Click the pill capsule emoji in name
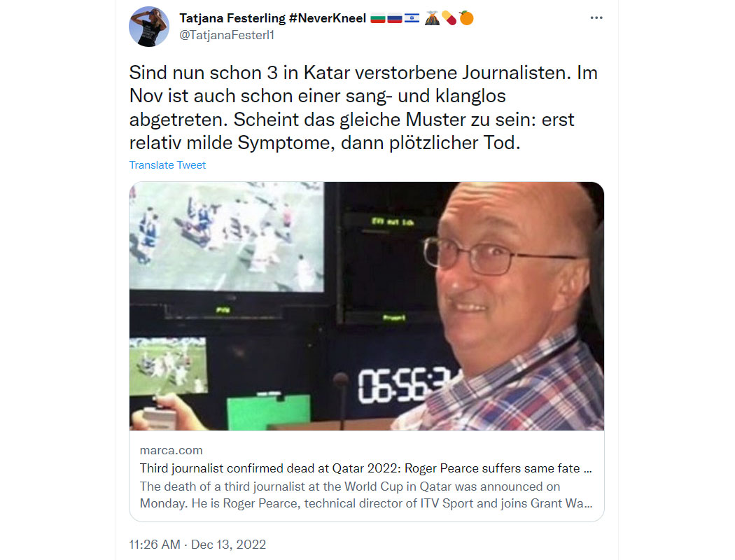Screen dimensions: 735x560 point(449,18)
